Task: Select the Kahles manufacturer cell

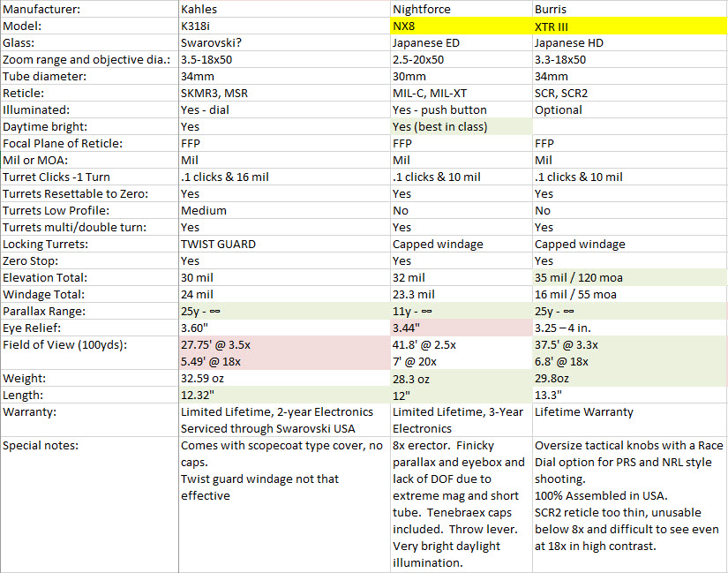Action: (282, 10)
